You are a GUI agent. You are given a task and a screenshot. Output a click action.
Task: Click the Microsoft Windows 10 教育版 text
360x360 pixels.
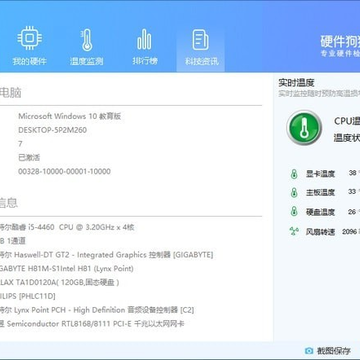70,116
